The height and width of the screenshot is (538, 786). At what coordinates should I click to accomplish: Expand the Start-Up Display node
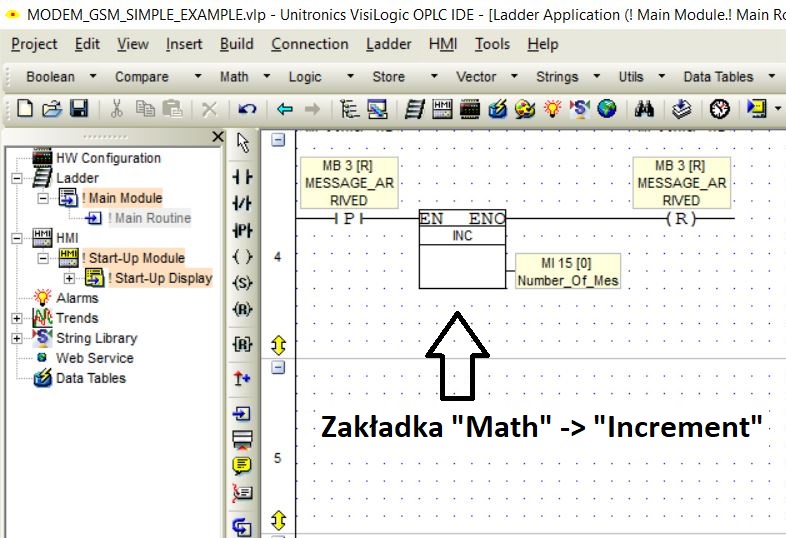[69, 278]
